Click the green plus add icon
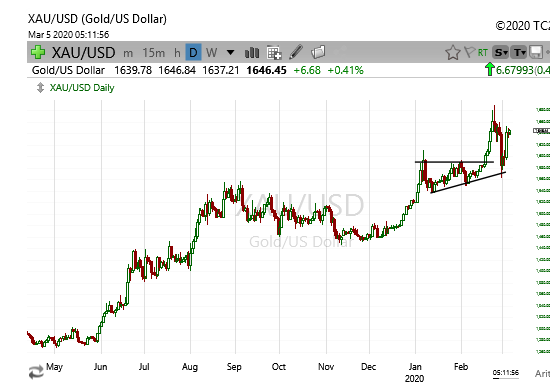Image resolution: width=550 pixels, height=385 pixels. [x=38, y=52]
